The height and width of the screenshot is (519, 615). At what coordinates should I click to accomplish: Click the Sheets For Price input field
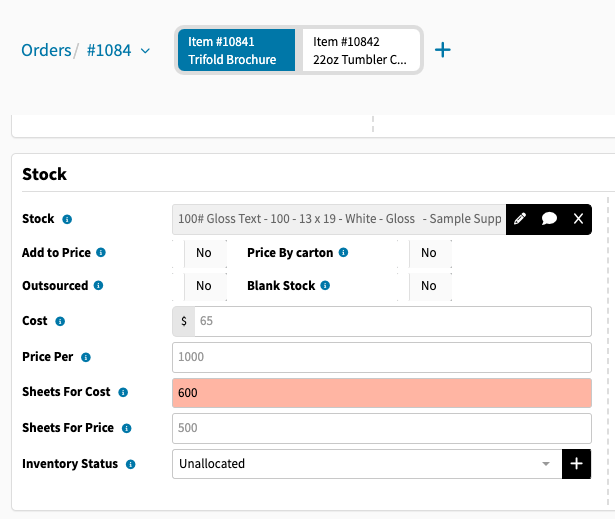pyautogui.click(x=382, y=428)
